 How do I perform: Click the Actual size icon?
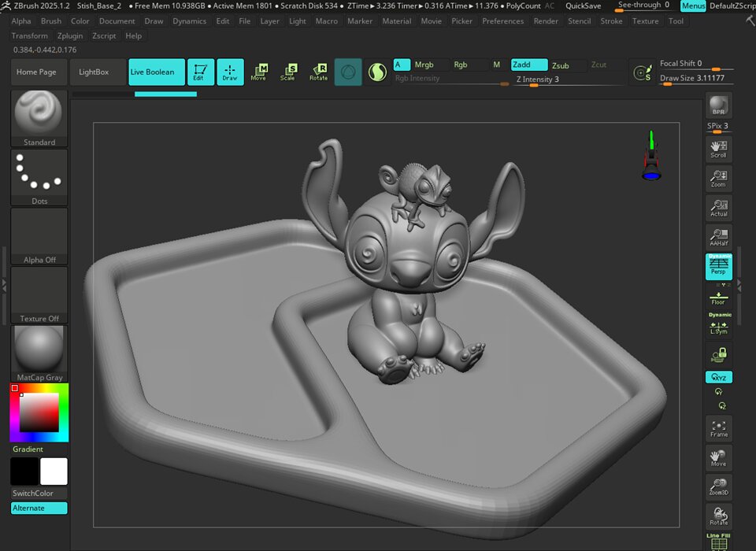point(718,208)
